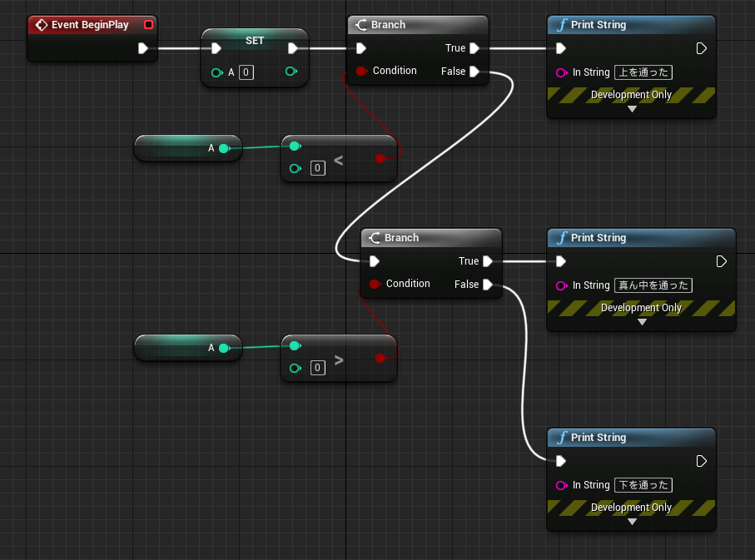Click the top Branch False output pin

[x=474, y=72]
